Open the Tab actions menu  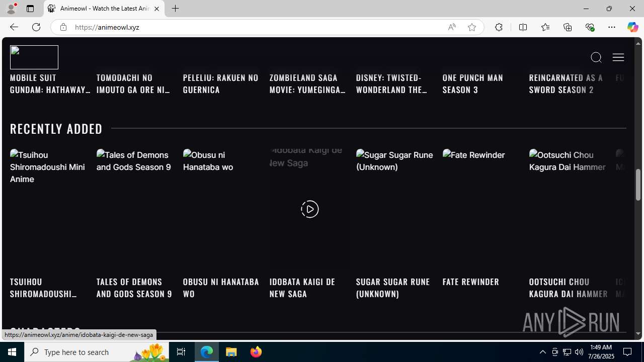pos(30,9)
